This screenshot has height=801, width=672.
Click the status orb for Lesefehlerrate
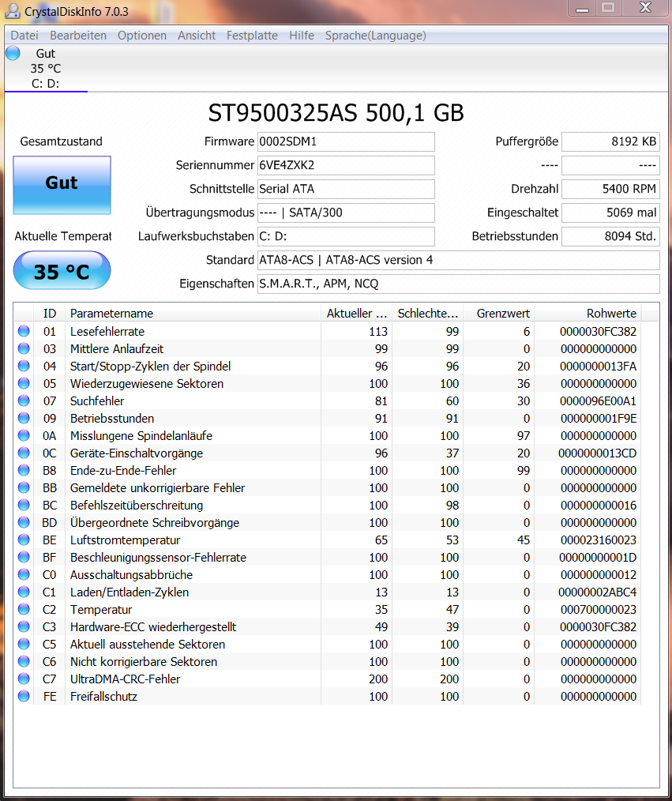[x=24, y=331]
